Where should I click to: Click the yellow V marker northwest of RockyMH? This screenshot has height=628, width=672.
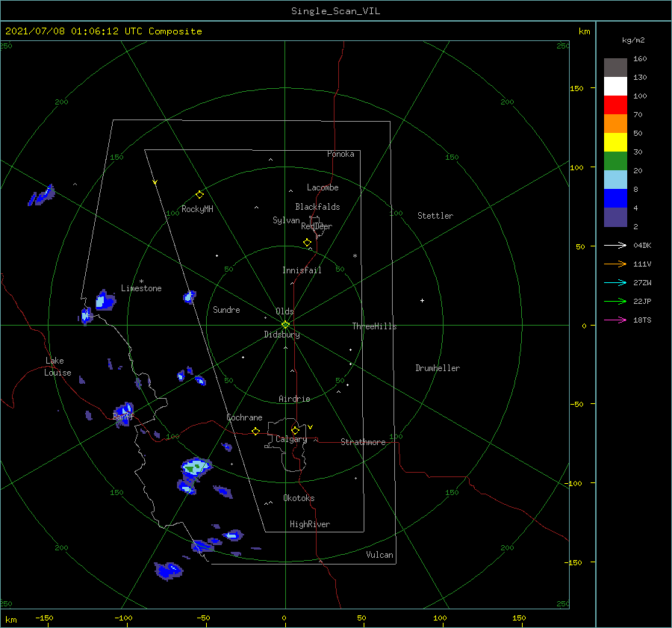(x=155, y=182)
